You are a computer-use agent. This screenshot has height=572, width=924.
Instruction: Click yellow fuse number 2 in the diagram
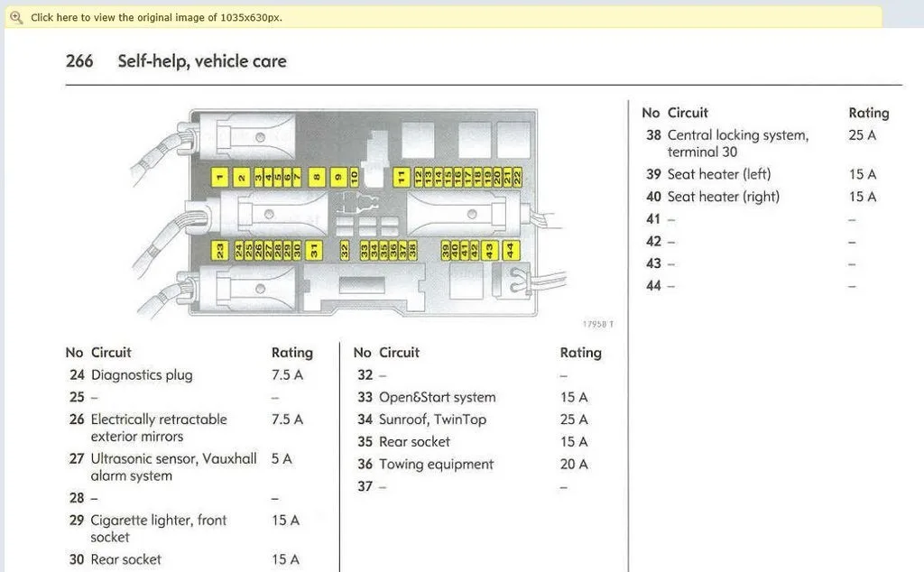pos(242,177)
